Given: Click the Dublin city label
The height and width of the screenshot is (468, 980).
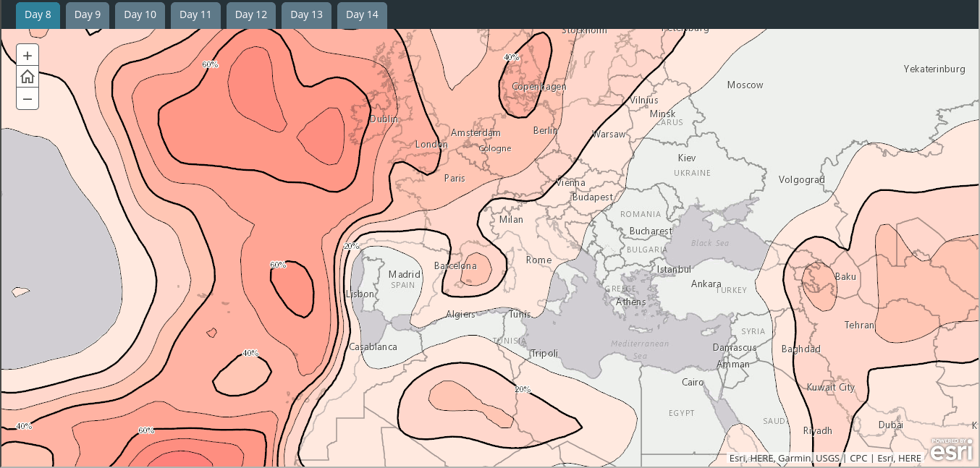Looking at the screenshot, I should (384, 119).
